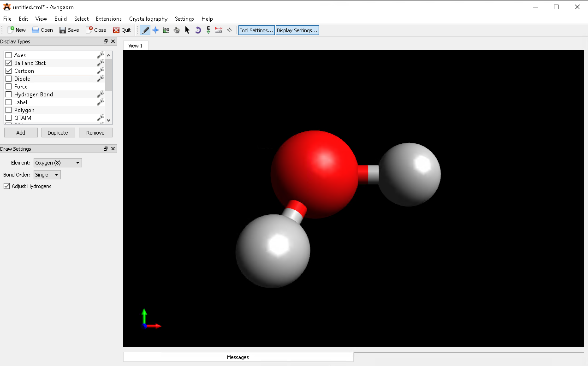Click the red oxygen atom
This screenshot has width=588, height=366.
point(314,174)
